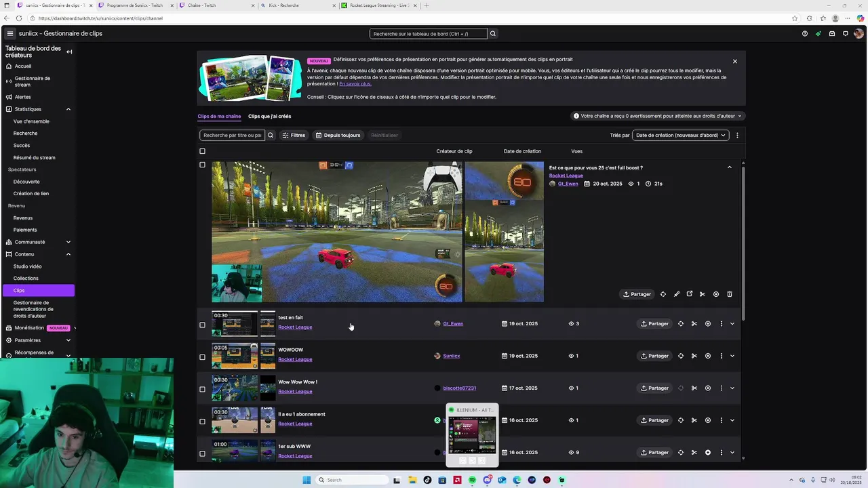Click scissors icon on '1er sub WWW' row
The width and height of the screenshot is (868, 488).
(x=694, y=452)
